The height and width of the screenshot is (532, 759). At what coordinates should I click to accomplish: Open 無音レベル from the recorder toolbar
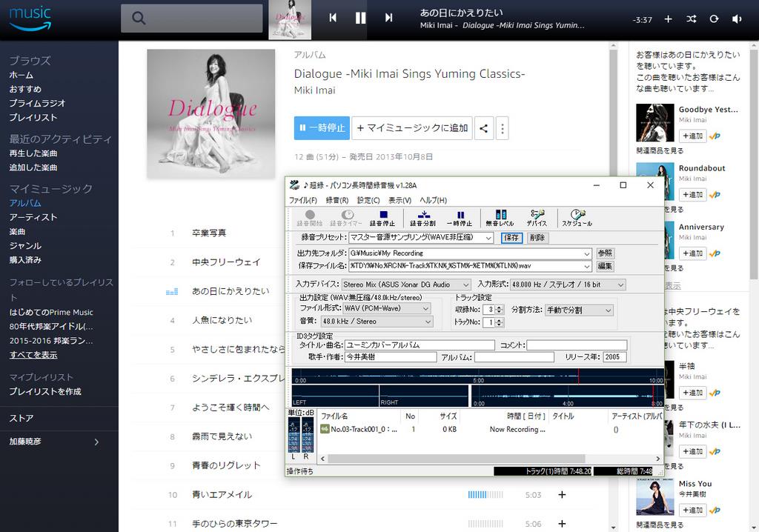pos(500,219)
